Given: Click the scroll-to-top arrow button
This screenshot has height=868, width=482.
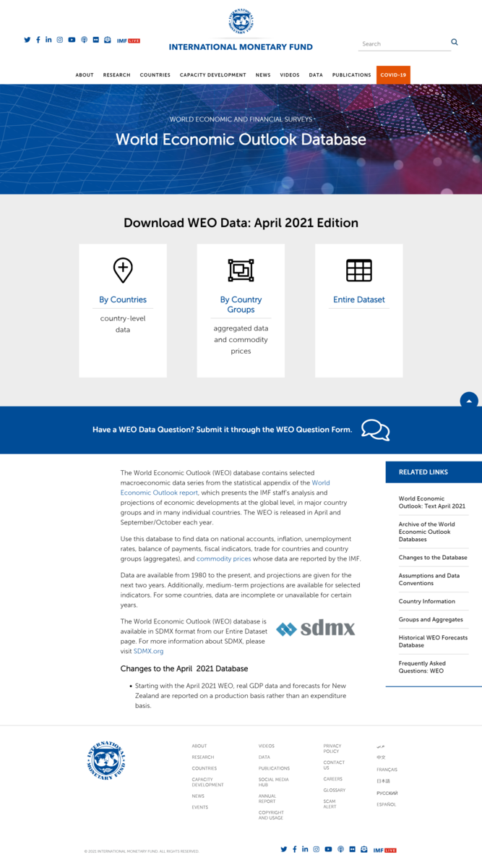Looking at the screenshot, I should (469, 401).
